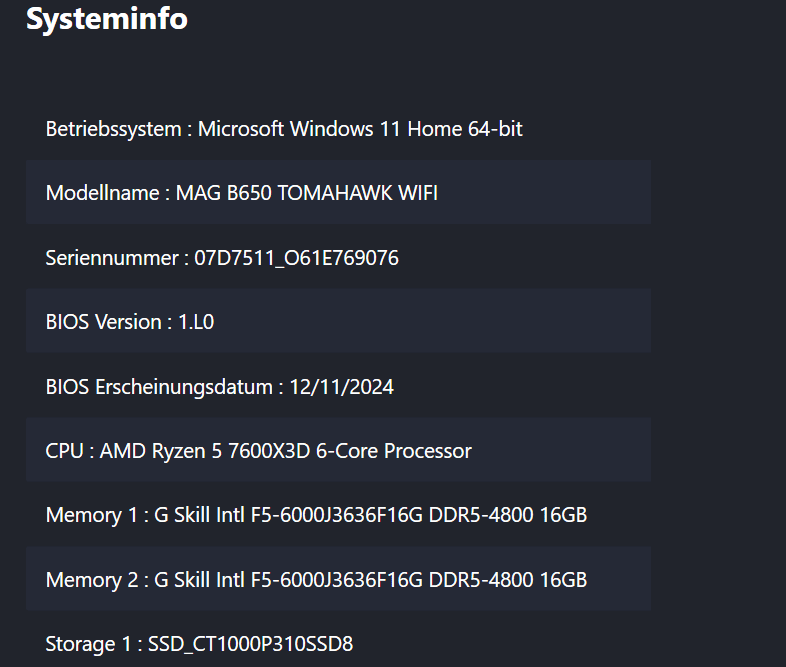
Task: Select the Modellname label
Action: pyautogui.click(x=102, y=193)
